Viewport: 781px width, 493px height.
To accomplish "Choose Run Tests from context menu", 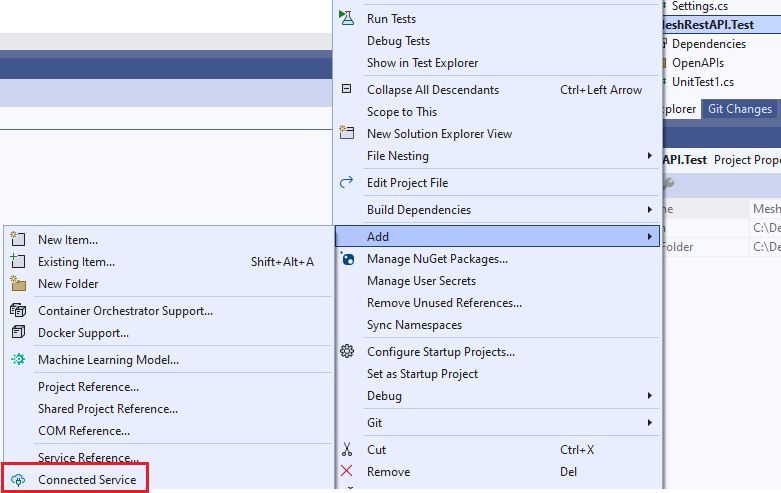I will click(391, 19).
